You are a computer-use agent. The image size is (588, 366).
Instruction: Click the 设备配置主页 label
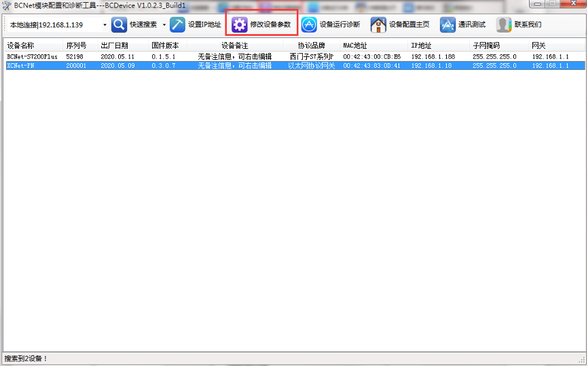pyautogui.click(x=409, y=24)
